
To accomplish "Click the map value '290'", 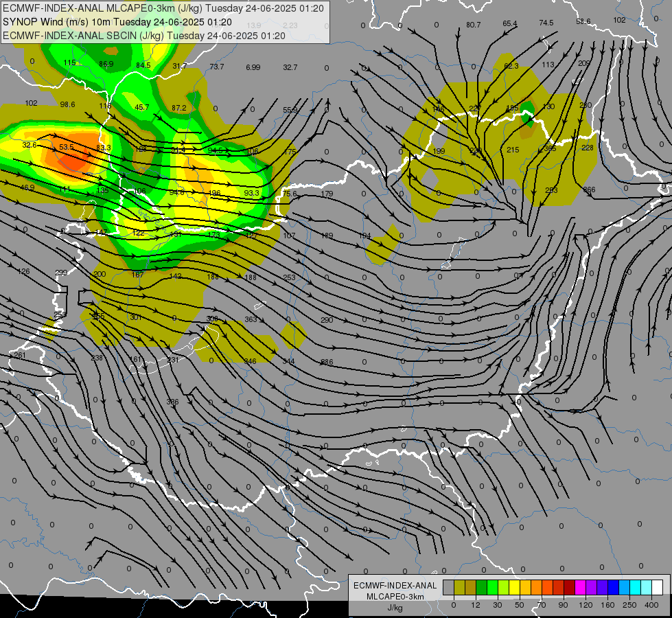I will pyautogui.click(x=327, y=320).
